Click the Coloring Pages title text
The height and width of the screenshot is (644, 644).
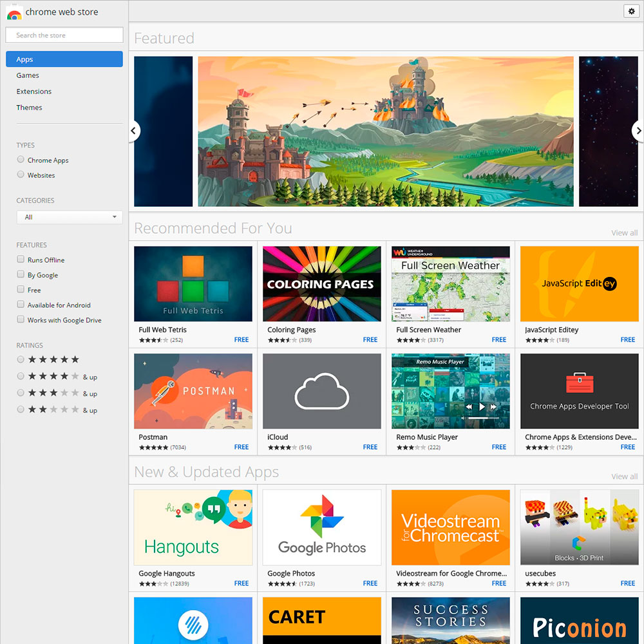click(292, 329)
